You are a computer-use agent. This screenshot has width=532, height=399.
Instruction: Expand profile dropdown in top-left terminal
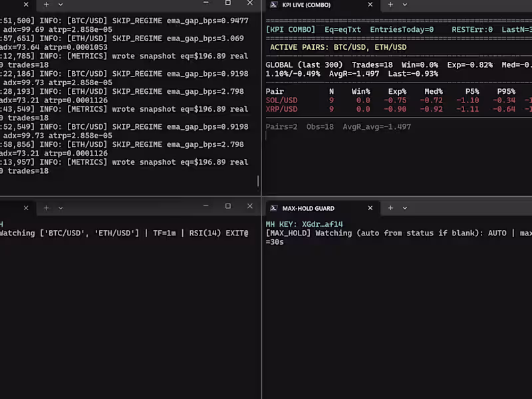(x=61, y=5)
